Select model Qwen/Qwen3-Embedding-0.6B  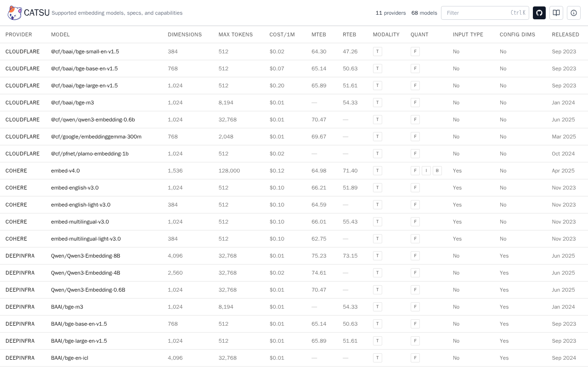(88, 290)
